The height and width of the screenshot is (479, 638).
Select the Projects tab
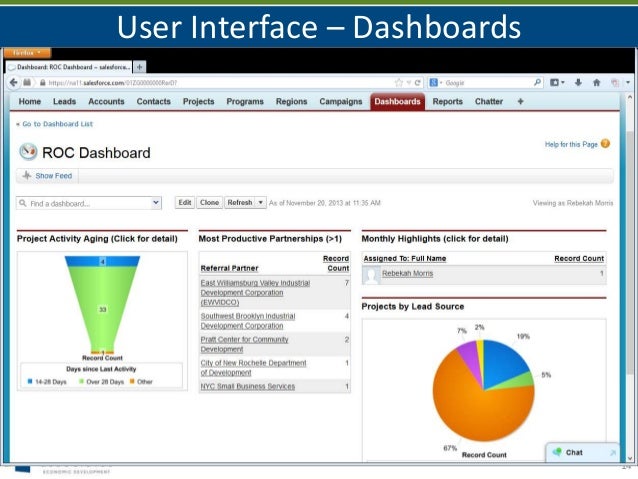pyautogui.click(x=199, y=101)
